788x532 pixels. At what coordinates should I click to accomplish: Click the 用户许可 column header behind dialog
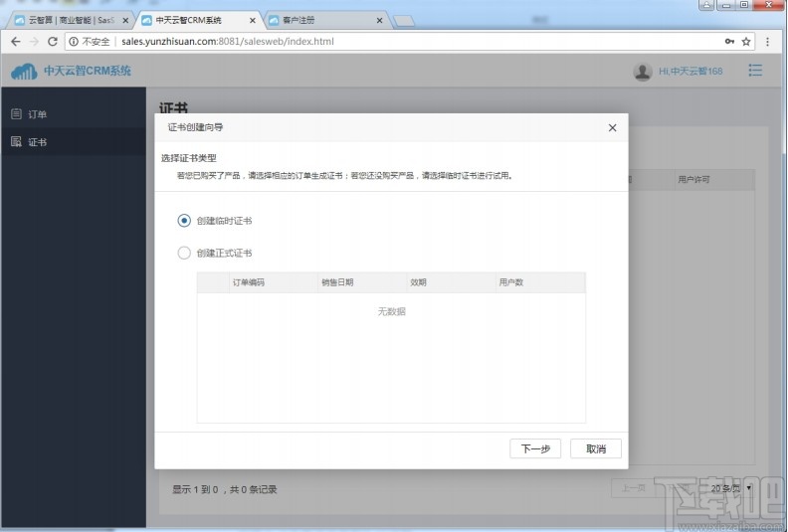click(x=713, y=179)
